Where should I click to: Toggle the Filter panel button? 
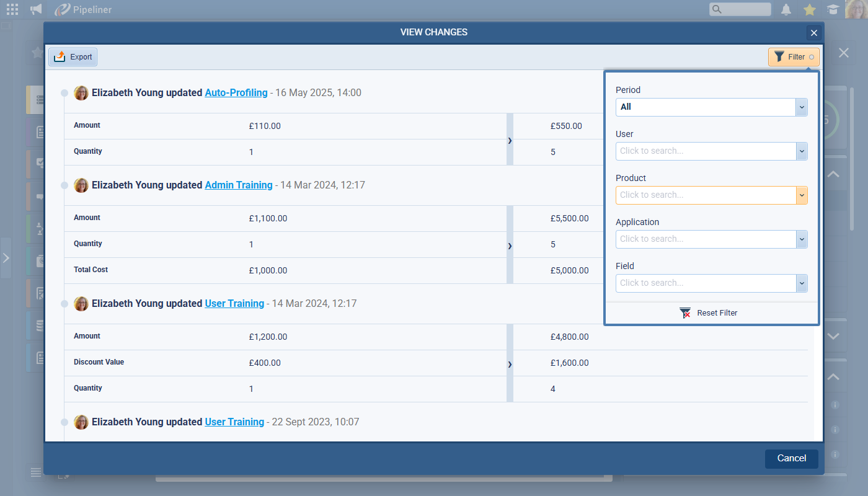pos(793,57)
